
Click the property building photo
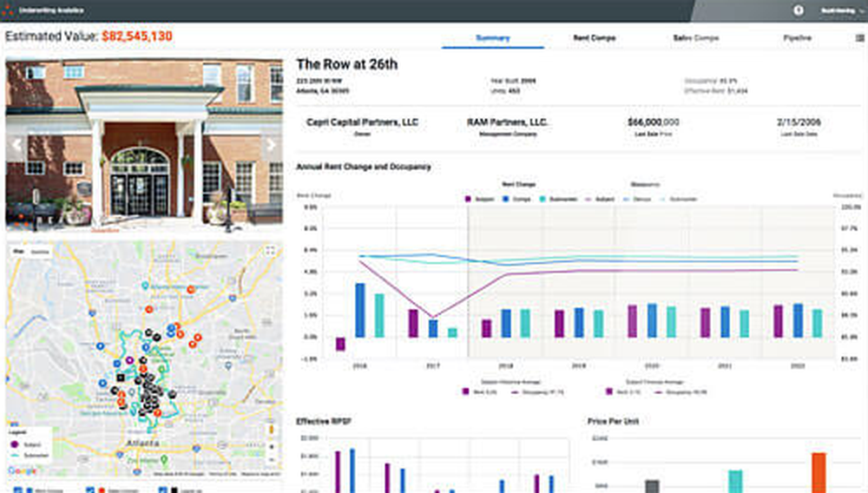coord(144,145)
